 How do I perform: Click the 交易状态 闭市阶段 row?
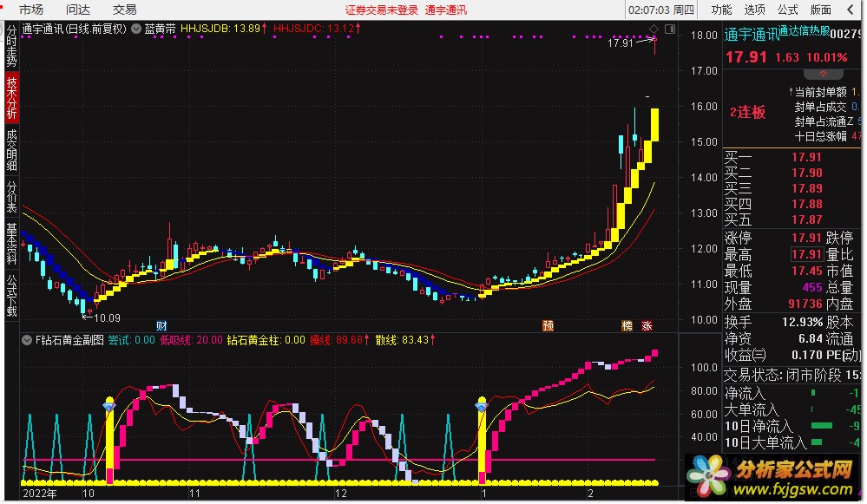coord(792,376)
